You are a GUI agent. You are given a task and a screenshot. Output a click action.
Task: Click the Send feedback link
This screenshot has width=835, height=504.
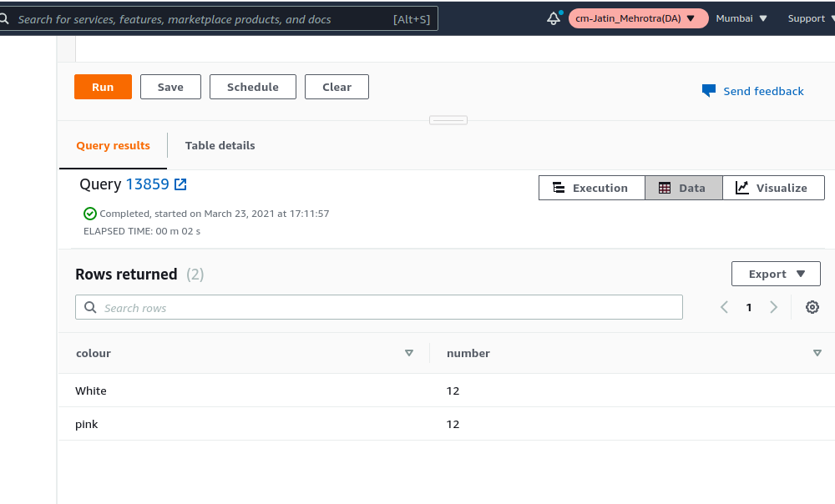point(763,91)
